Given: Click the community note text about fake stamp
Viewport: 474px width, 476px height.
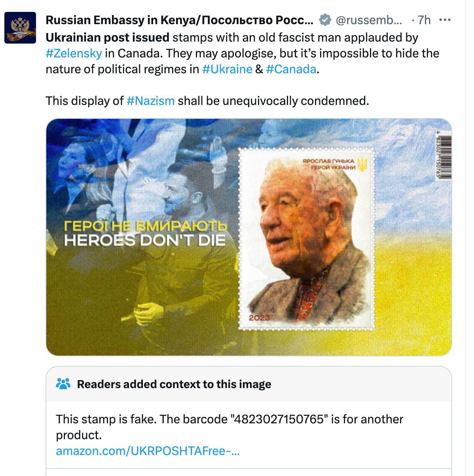Looking at the screenshot, I should 229,427.
